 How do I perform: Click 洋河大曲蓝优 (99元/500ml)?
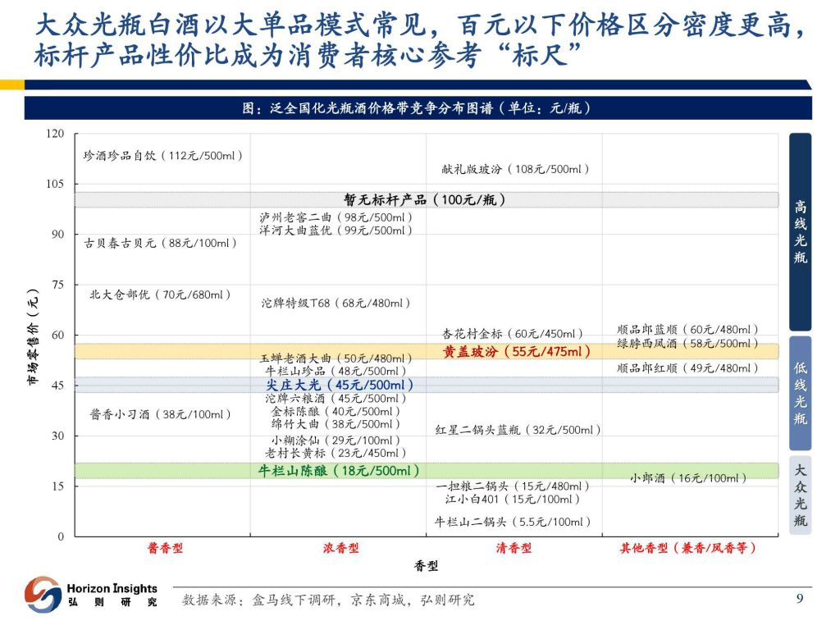point(336,231)
